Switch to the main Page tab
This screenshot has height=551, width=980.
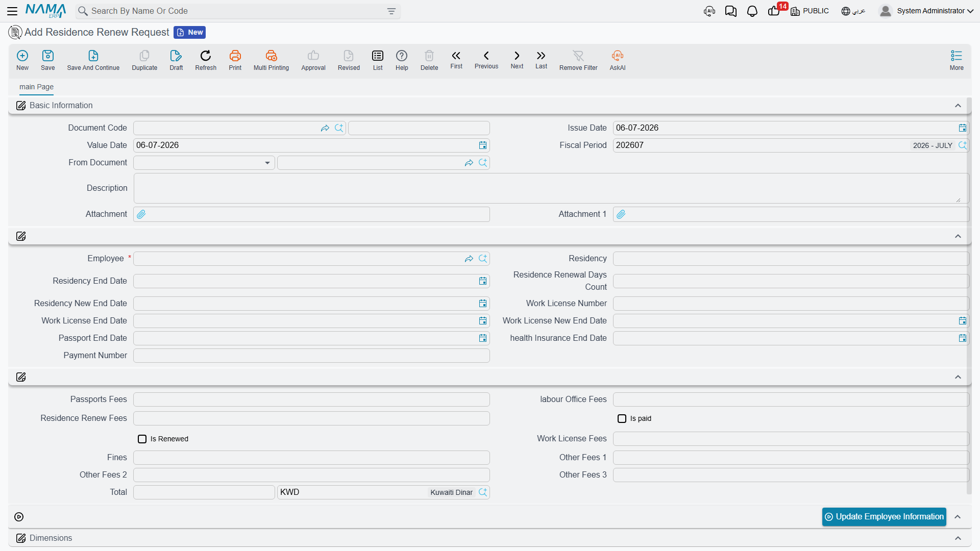[36, 87]
